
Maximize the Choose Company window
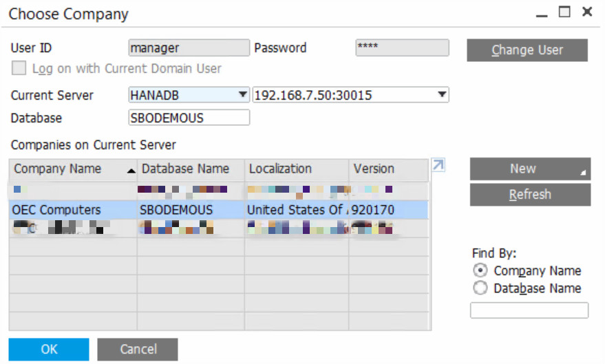(564, 12)
